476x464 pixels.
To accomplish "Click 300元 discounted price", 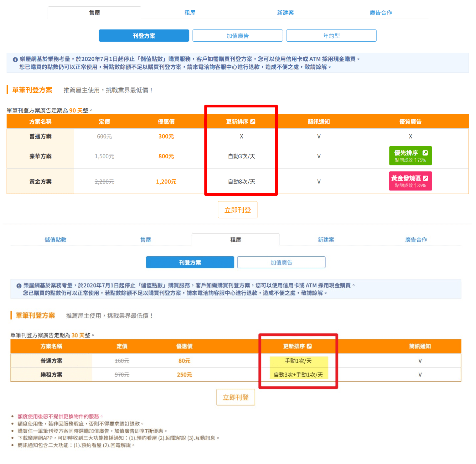I will [166, 136].
